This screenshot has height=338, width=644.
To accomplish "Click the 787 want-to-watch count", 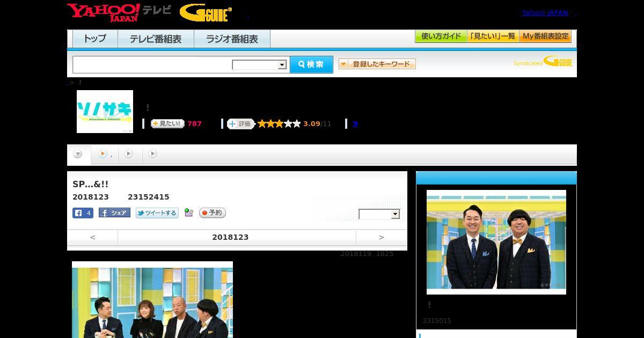I will click(x=194, y=123).
